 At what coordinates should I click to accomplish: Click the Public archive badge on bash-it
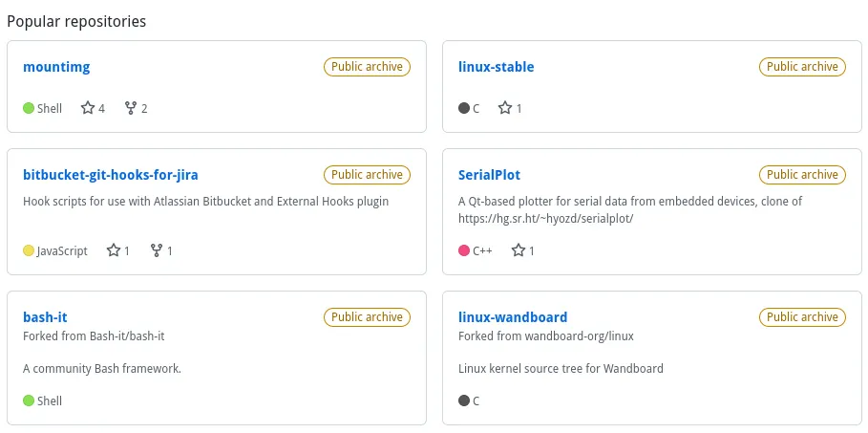click(x=367, y=317)
